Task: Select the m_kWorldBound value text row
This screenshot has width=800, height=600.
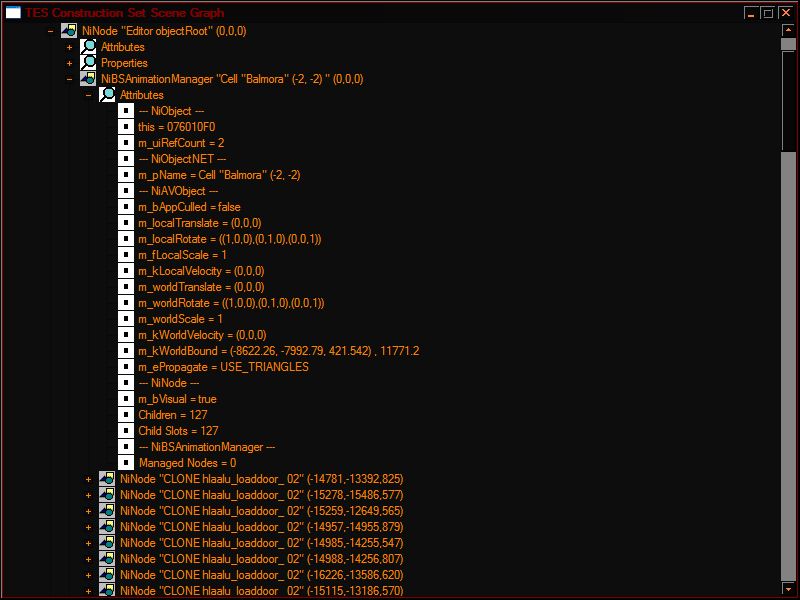Action: (279, 351)
